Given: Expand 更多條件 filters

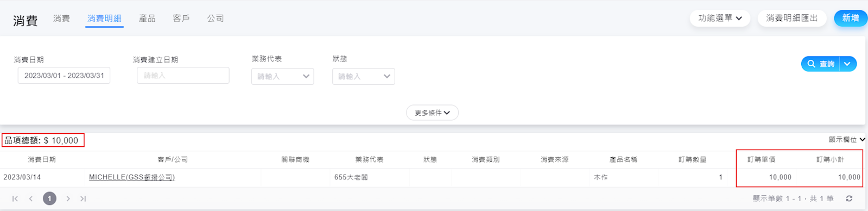Looking at the screenshot, I should [x=432, y=113].
